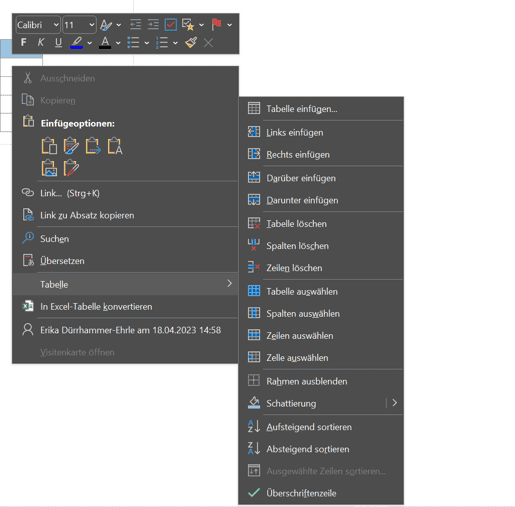Click the Bold (F) formatting button

coord(23,42)
